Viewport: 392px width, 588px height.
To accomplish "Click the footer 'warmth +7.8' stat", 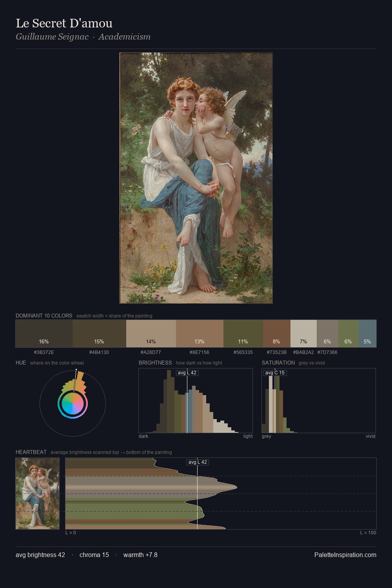I will tap(140, 555).
